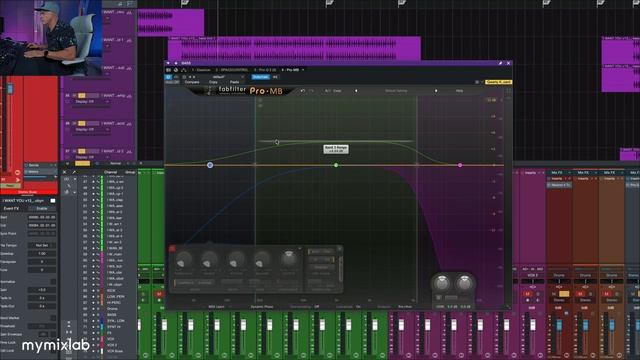Click Event FX Enable button

(x=42, y=209)
